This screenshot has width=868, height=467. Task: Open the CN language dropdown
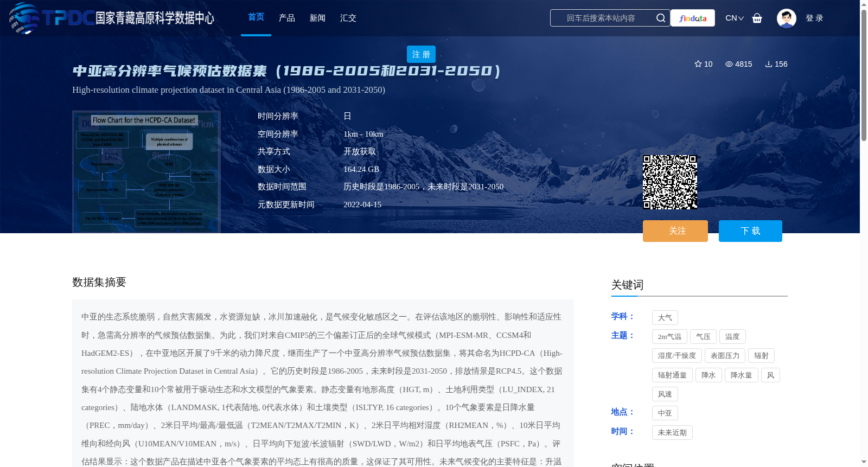[735, 18]
